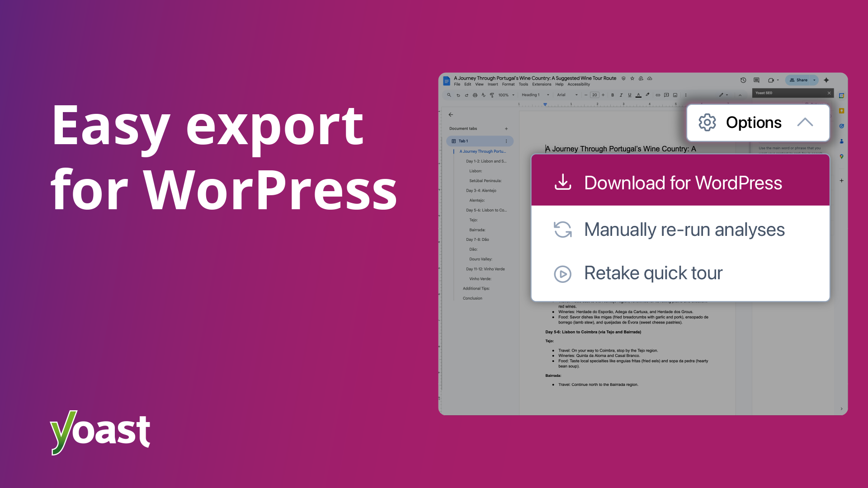The width and height of the screenshot is (868, 488).
Task: Add a new document tab
Action: (x=506, y=129)
